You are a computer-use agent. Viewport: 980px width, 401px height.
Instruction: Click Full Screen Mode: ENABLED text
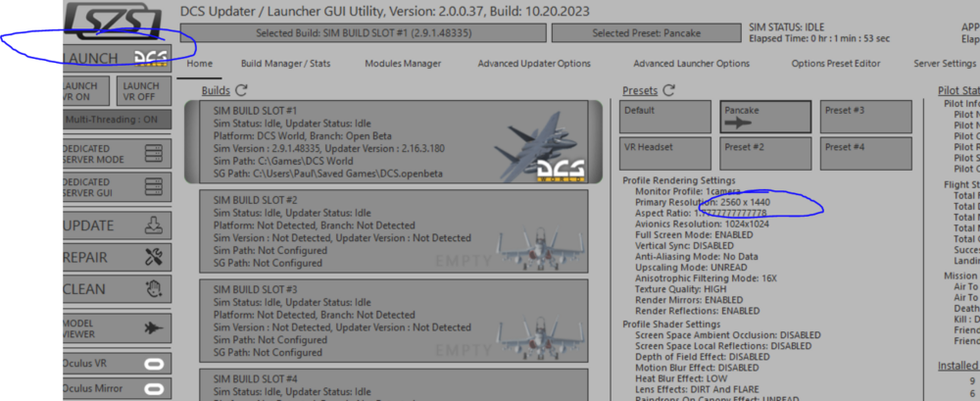tap(694, 234)
